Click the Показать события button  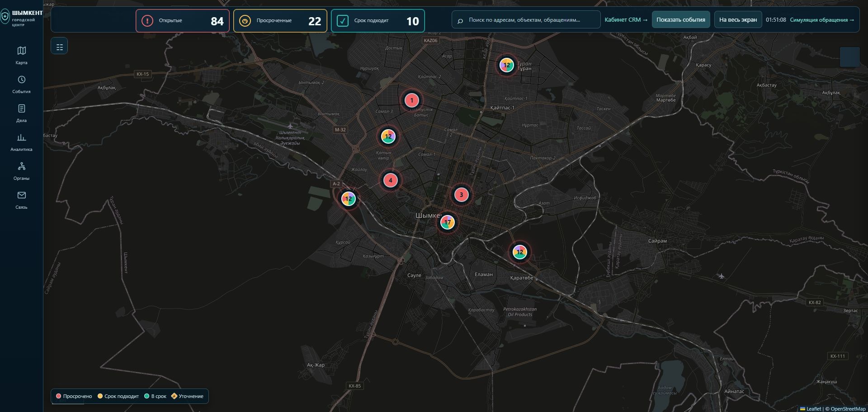point(681,20)
